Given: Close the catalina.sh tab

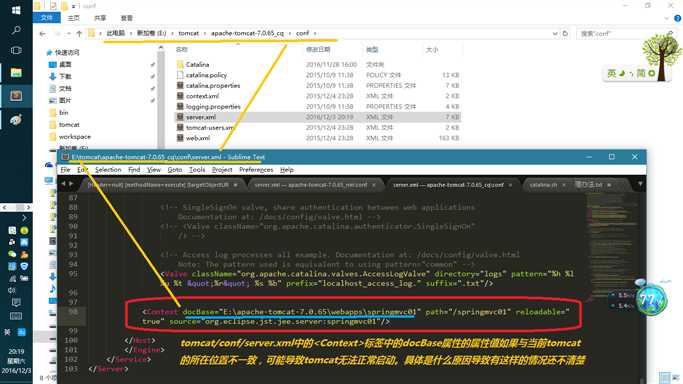Looking at the screenshot, I should coord(564,185).
